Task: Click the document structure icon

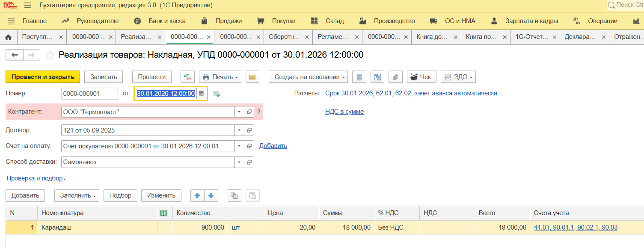Action: [377, 77]
